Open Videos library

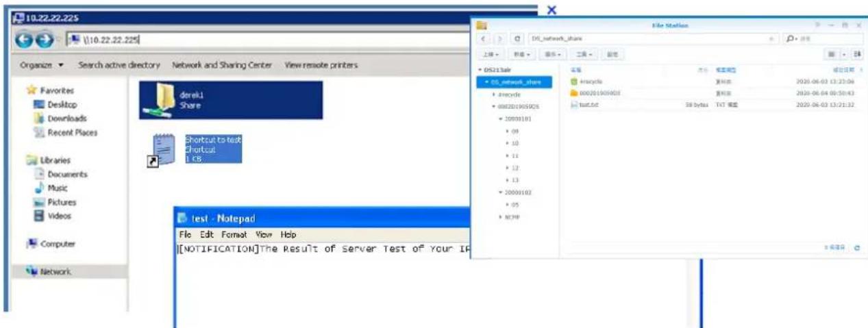pos(53,216)
